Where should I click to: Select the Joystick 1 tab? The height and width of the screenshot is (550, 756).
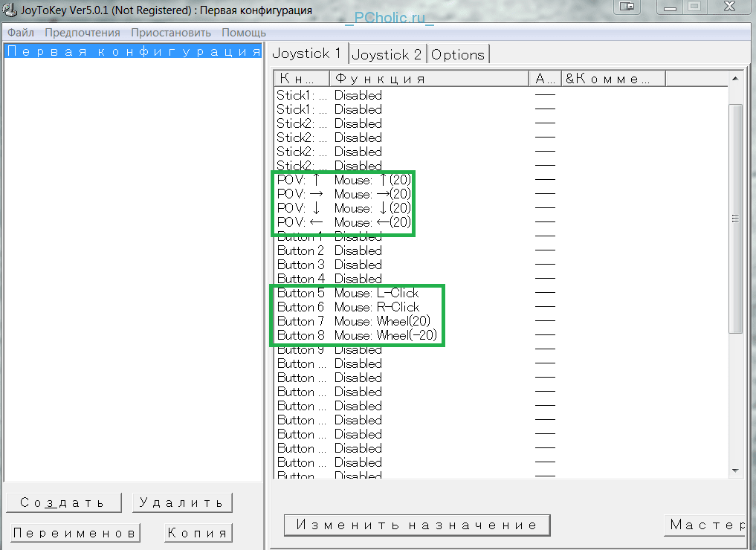tap(307, 54)
